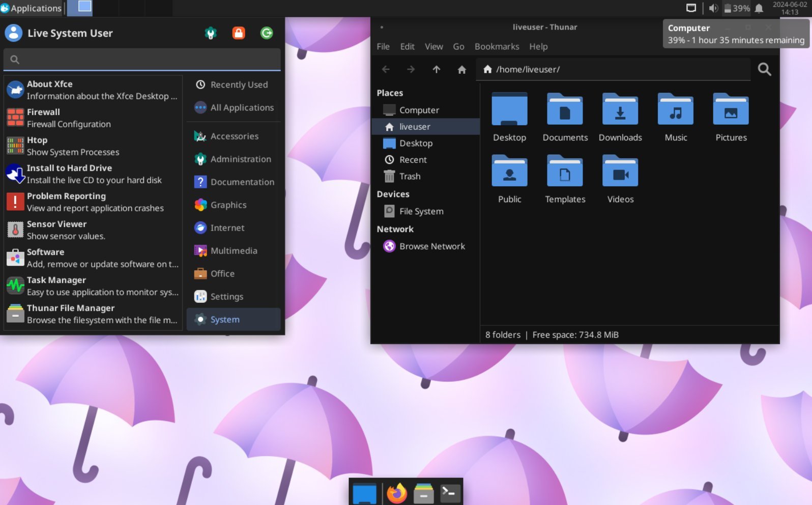Click the green log out icon
Screen dimensions: 812x505
tap(267, 33)
